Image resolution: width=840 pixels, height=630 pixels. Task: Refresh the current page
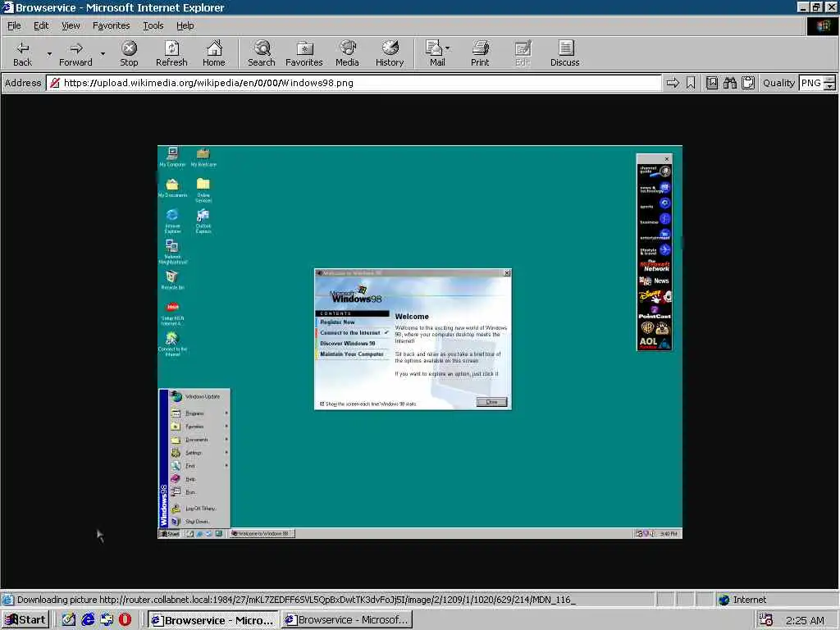[x=171, y=53]
